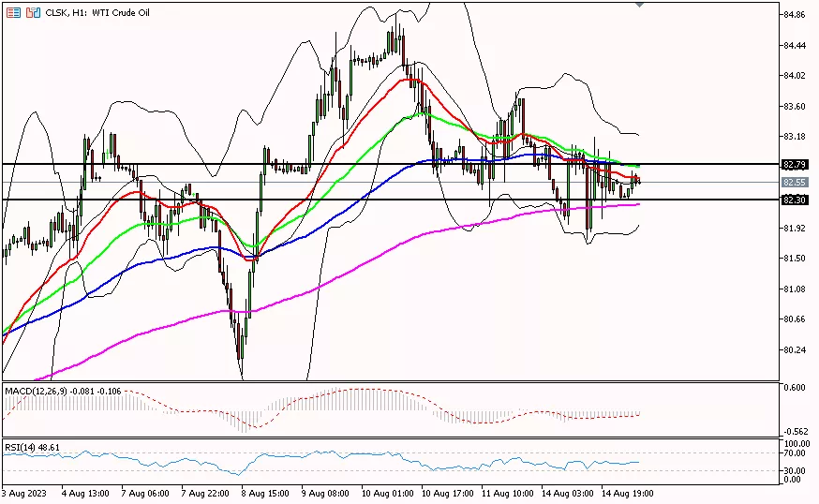The width and height of the screenshot is (819, 504).
Task: Click the 4 Aug 13:00 time label
Action: (x=85, y=494)
